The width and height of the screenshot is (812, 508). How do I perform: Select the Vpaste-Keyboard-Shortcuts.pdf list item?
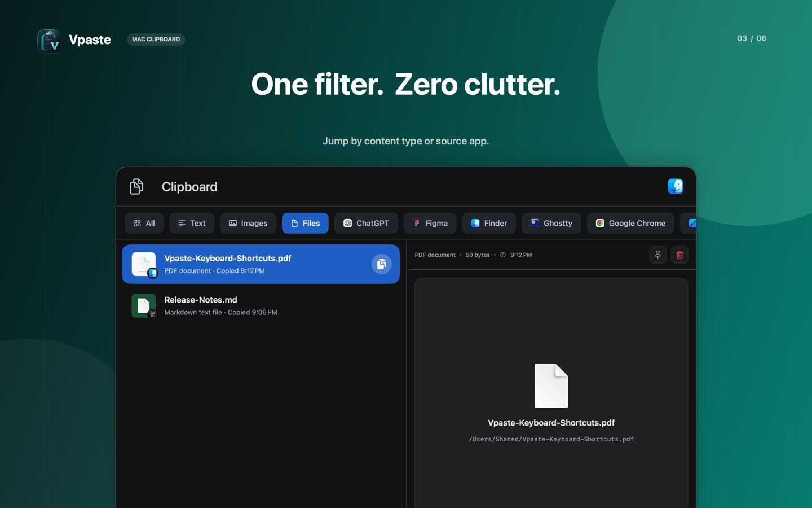coord(261,264)
